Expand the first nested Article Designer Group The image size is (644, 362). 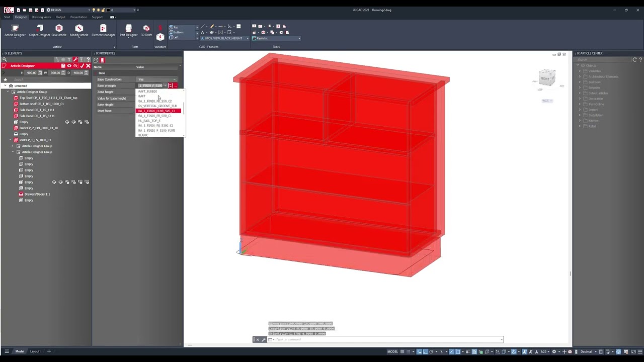[13, 146]
